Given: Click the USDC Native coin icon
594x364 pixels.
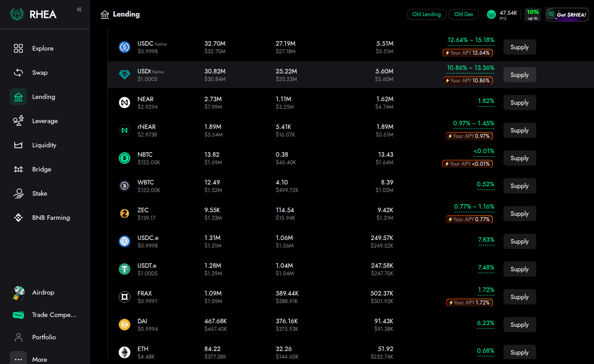Looking at the screenshot, I should (125, 47).
